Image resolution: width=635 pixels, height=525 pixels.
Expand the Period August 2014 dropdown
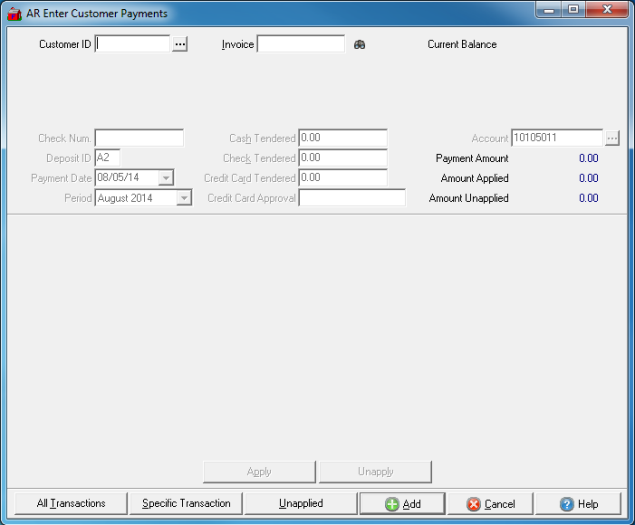tap(183, 198)
